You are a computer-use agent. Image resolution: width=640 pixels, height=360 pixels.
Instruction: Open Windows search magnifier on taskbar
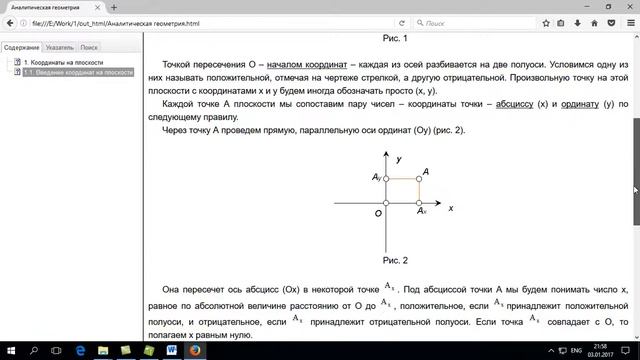(x=34, y=351)
